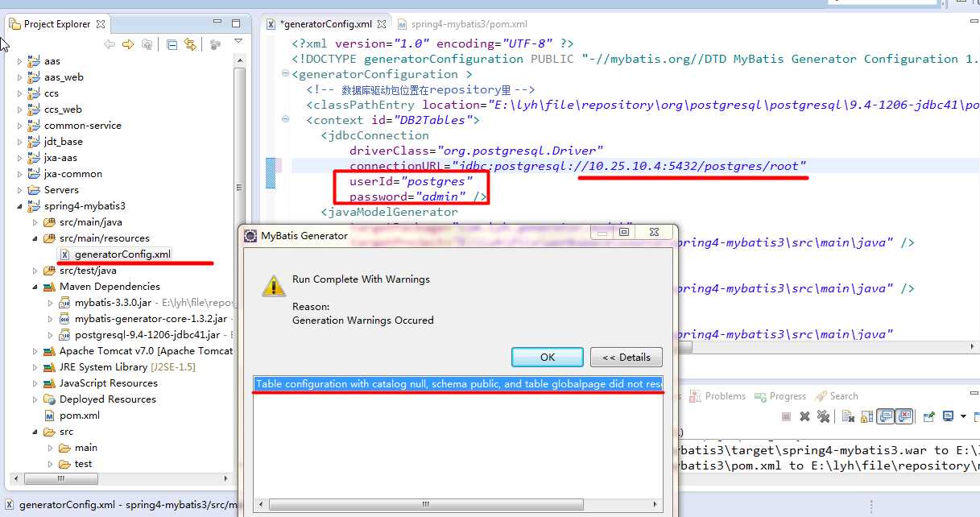Click the Apache Tomcat v7.0 library icon
980x517 pixels.
point(50,351)
